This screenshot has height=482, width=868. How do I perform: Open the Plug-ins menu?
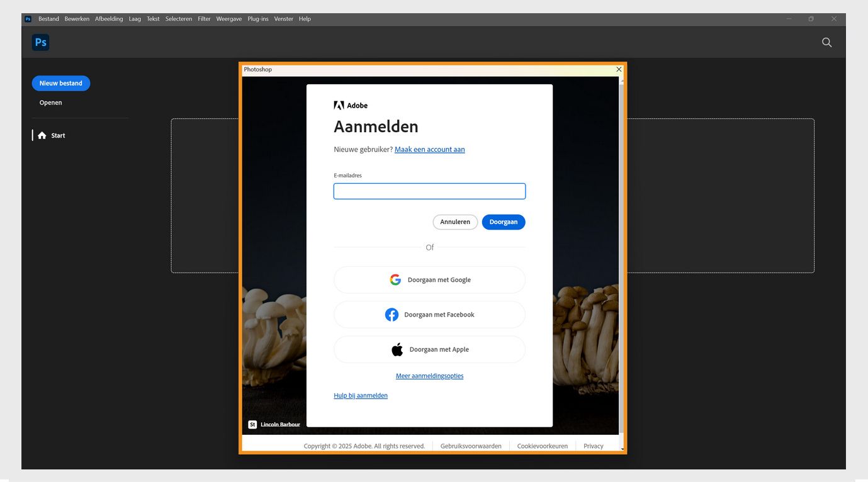(x=258, y=19)
